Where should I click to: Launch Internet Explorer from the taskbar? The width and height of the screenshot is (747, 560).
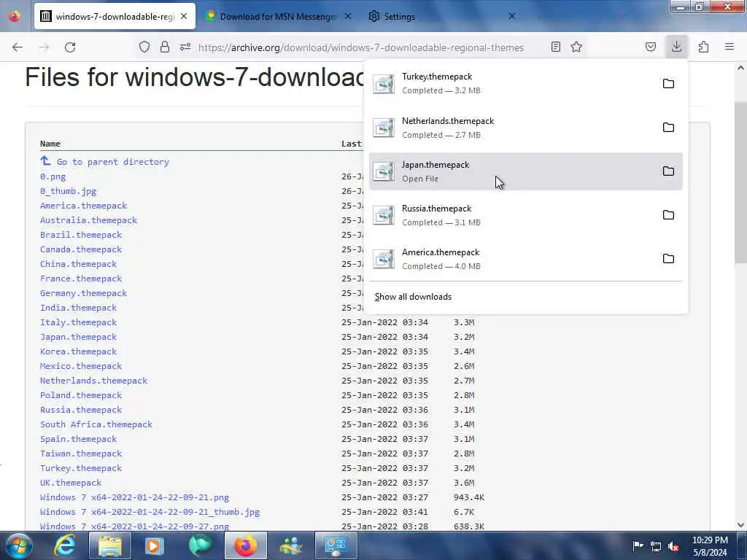tap(64, 545)
